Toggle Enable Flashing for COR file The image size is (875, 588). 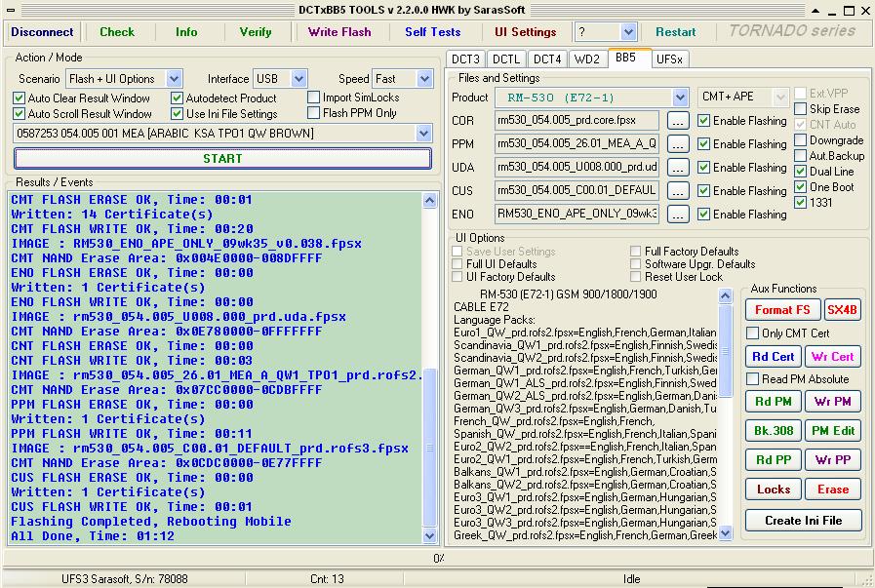(x=703, y=121)
